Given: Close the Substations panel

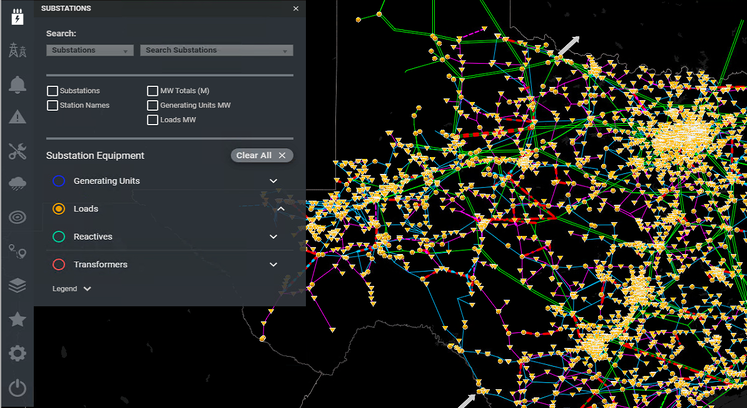Looking at the screenshot, I should 295,8.
